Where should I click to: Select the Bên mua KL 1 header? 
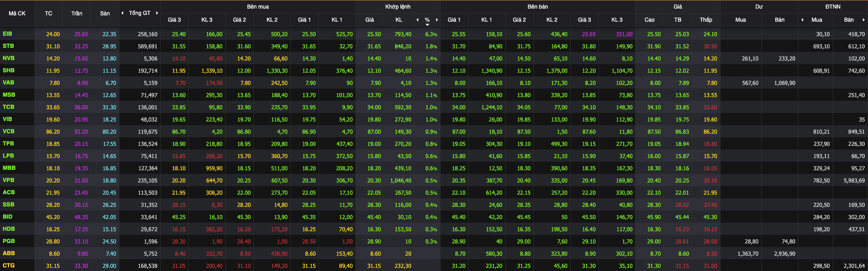coord(337,20)
